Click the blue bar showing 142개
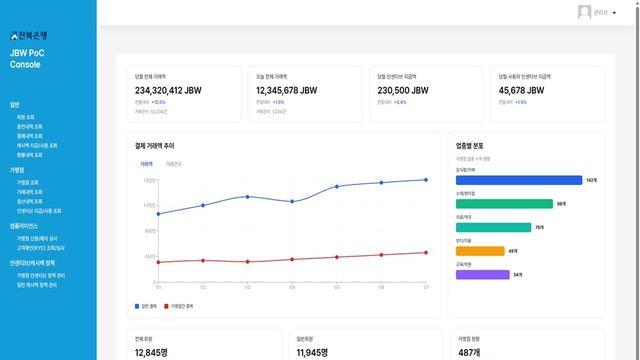 [x=519, y=180]
